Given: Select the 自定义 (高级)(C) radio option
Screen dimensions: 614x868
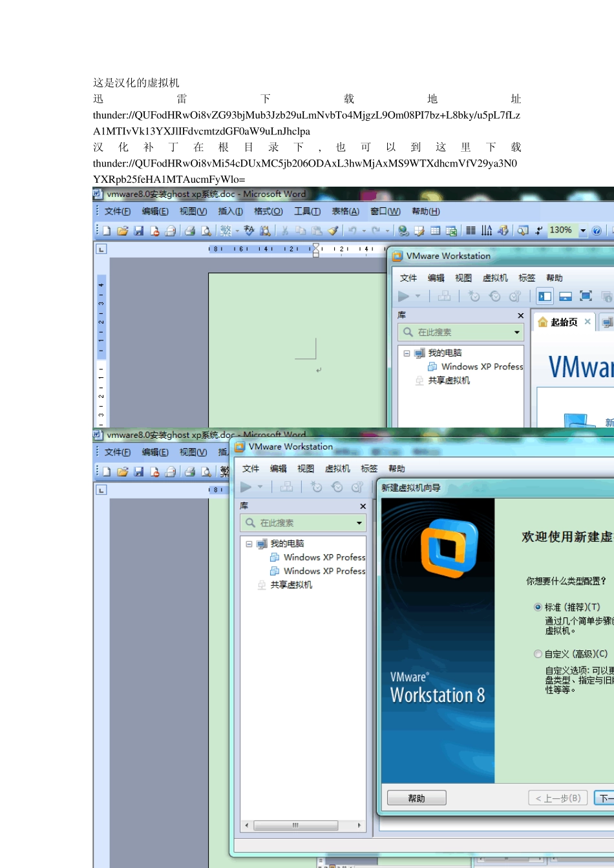Looking at the screenshot, I should (538, 654).
